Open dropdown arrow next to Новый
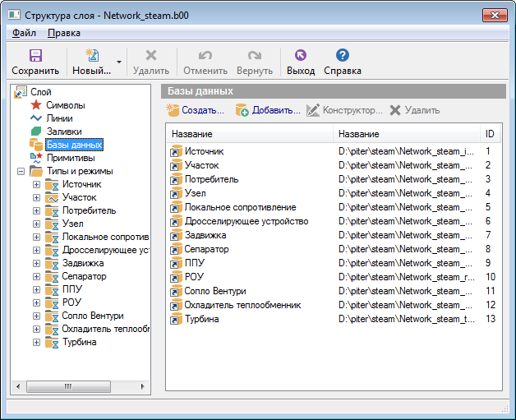Screen dimensions: 516x420 coord(120,62)
